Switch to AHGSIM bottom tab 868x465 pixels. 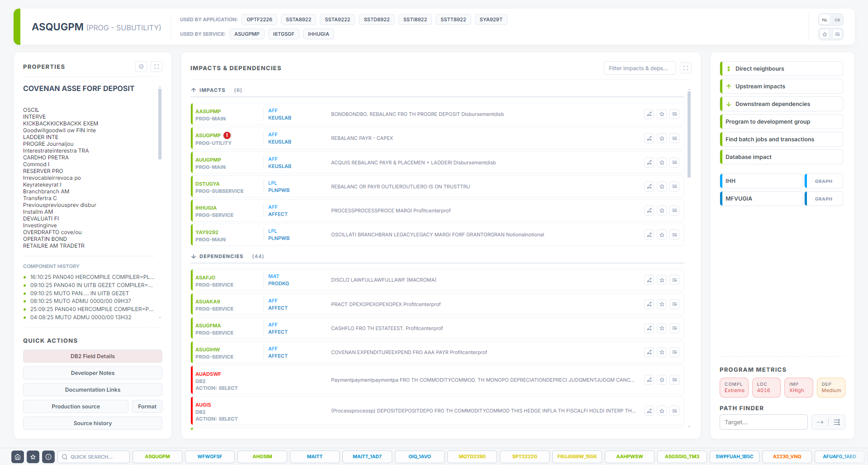point(262,457)
